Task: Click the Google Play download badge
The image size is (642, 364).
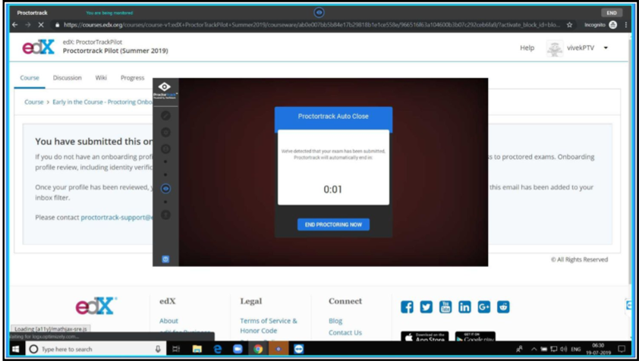Action: coord(475,337)
